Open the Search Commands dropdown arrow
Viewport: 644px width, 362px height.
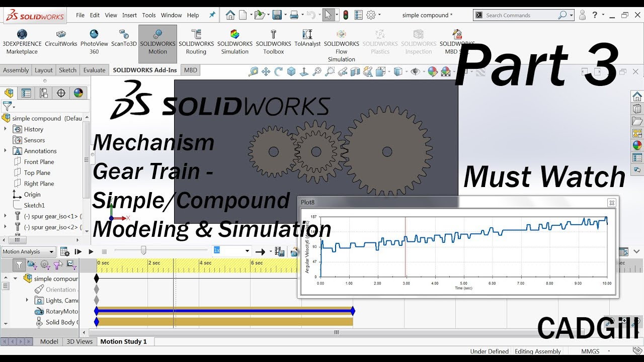[x=571, y=16]
